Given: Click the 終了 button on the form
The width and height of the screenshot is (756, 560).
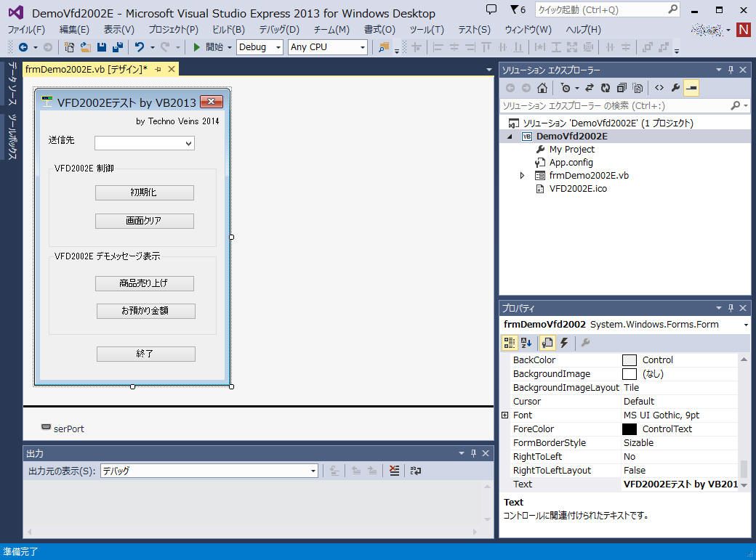Looking at the screenshot, I should pyautogui.click(x=146, y=354).
